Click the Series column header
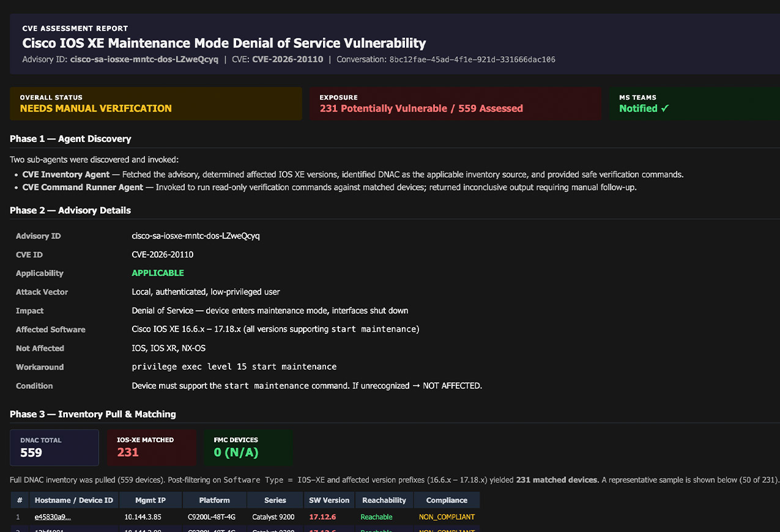The width and height of the screenshot is (780, 532). pos(275,500)
